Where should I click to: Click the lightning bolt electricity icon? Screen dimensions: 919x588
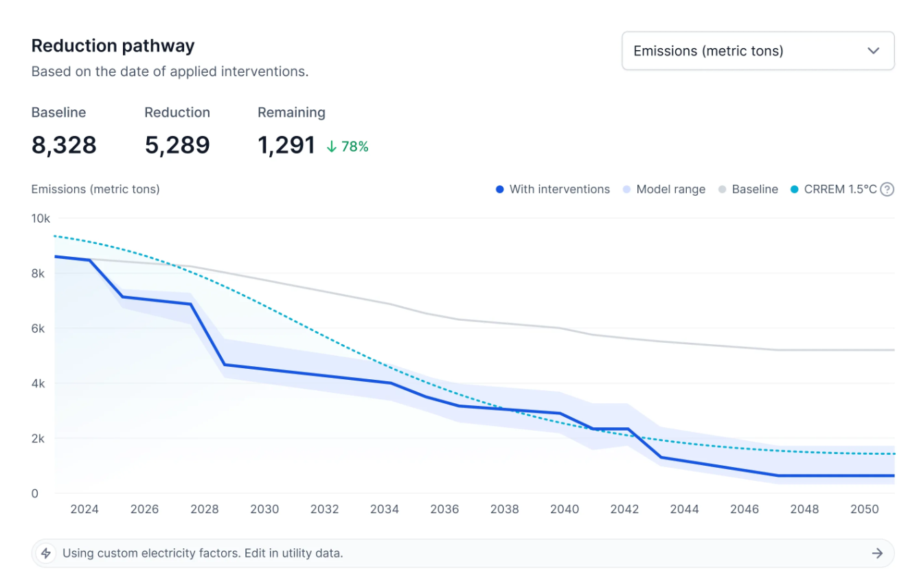[x=46, y=553]
